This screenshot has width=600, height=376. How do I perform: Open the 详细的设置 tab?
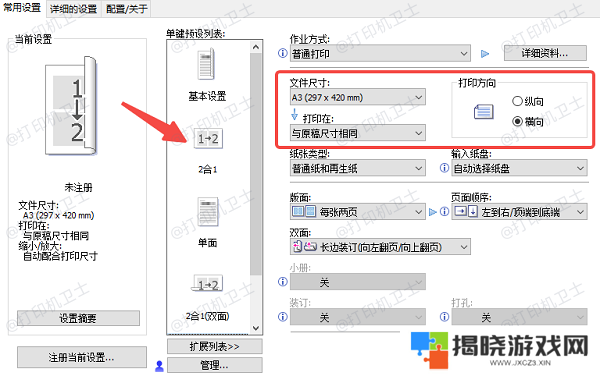tap(73, 9)
